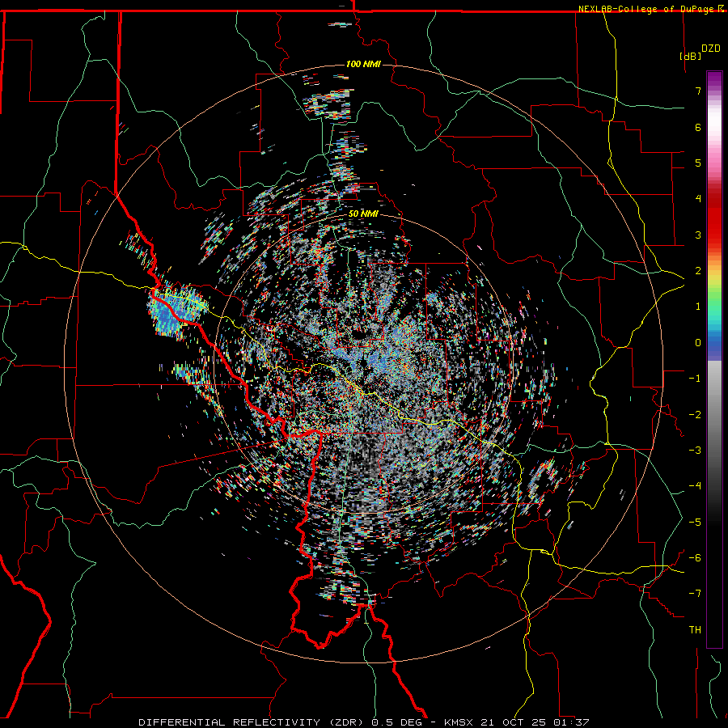Screen dimensions: 728x728
Task: Click the DIFFERENTIAL REFLECTIVITY (ZDR) caption
Action: point(252,722)
